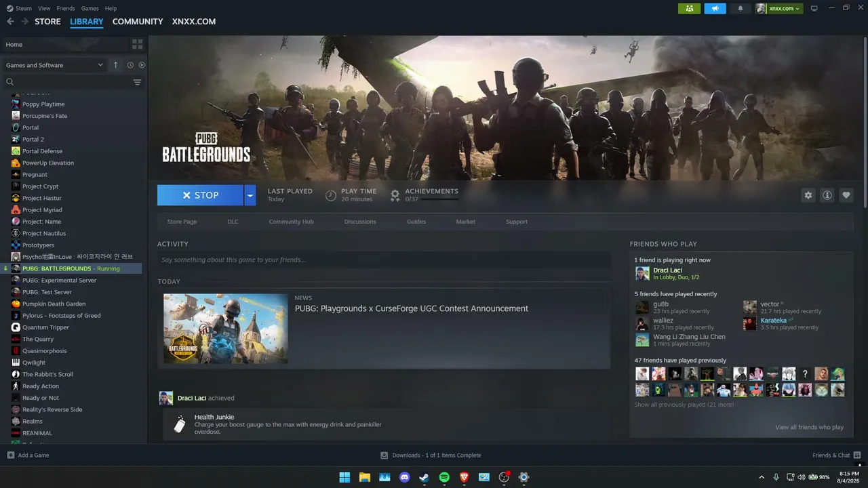Screen dimensions: 868x488
Task: Open Steam taskbar icon
Action: coord(424,477)
